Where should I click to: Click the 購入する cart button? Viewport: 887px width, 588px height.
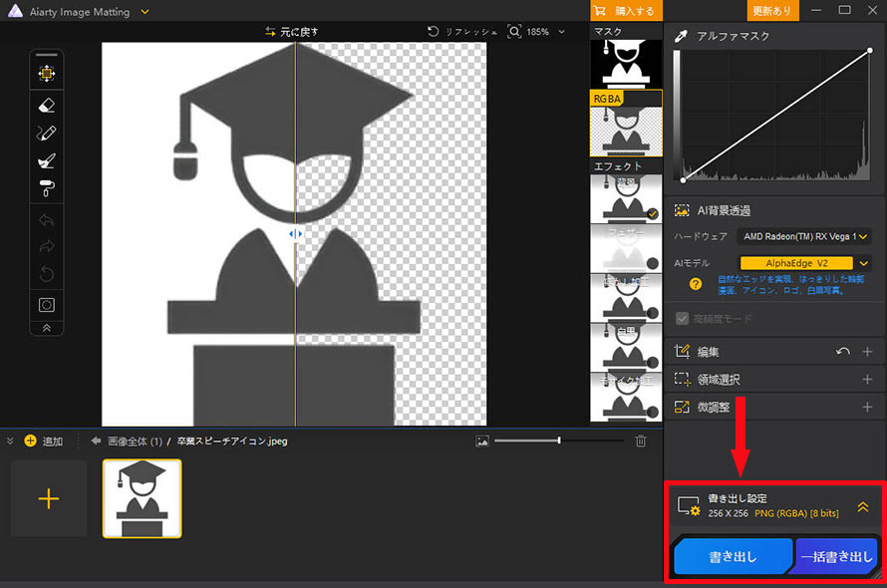[x=626, y=11]
